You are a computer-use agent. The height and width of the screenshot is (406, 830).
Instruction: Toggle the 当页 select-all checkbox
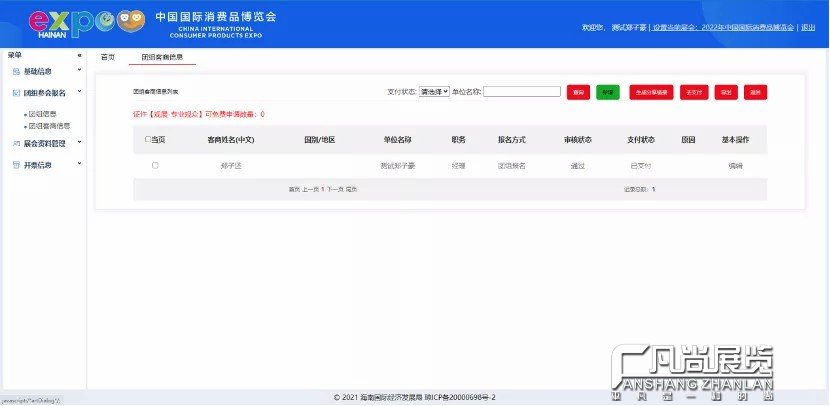149,140
